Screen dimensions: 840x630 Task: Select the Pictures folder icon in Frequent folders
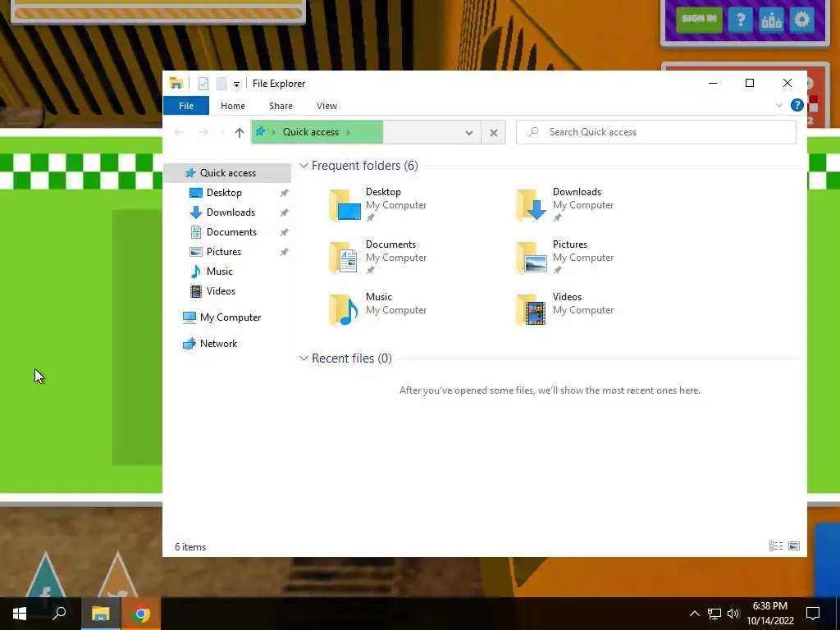pyautogui.click(x=532, y=257)
